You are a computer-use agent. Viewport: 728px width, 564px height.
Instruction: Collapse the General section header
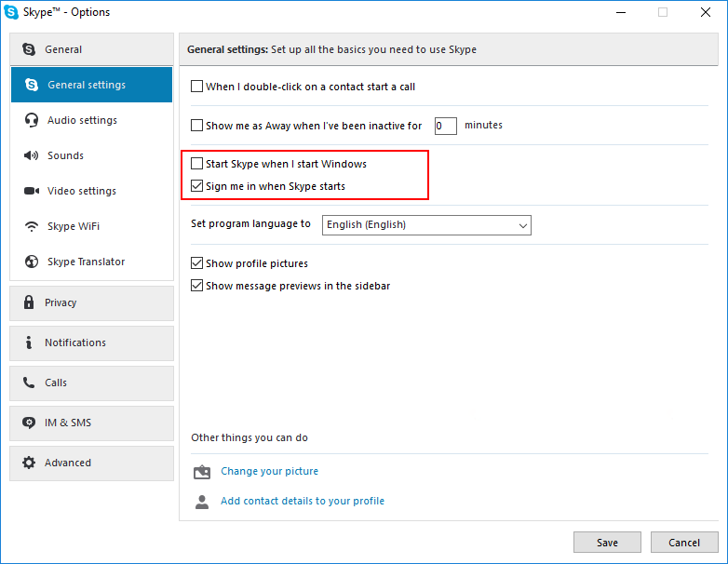point(91,49)
